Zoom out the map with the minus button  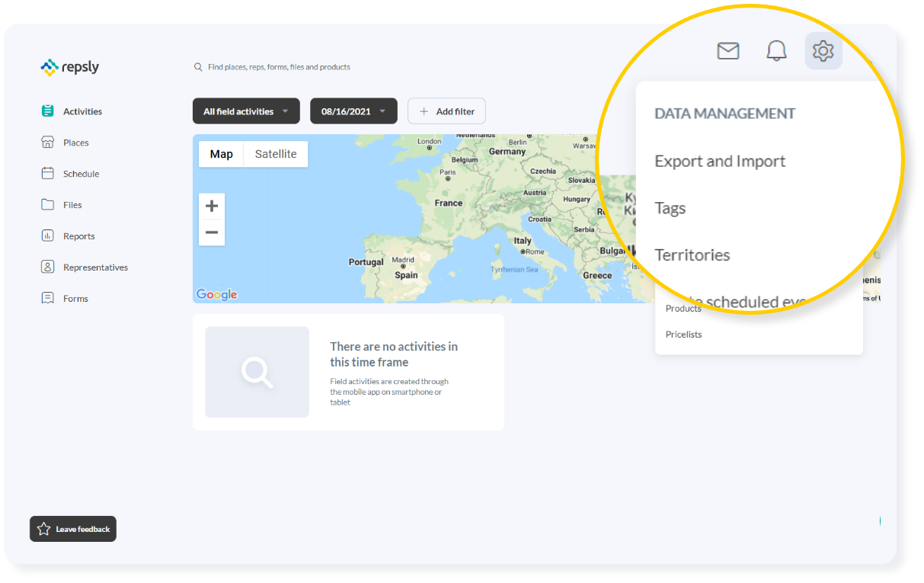(212, 232)
